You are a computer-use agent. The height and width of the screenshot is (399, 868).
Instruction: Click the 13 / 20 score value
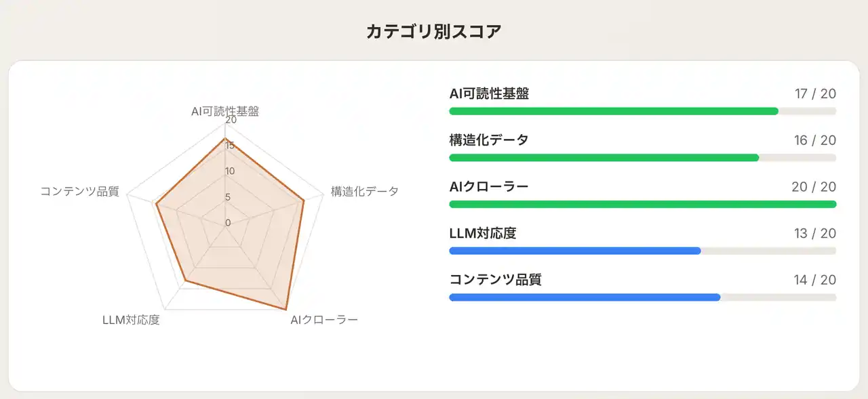[x=815, y=234]
